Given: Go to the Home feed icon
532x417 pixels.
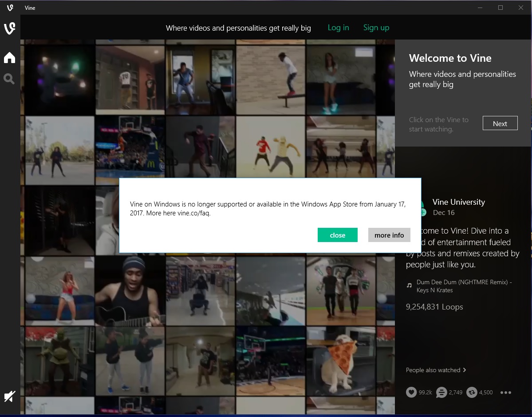Looking at the screenshot, I should (x=9, y=57).
